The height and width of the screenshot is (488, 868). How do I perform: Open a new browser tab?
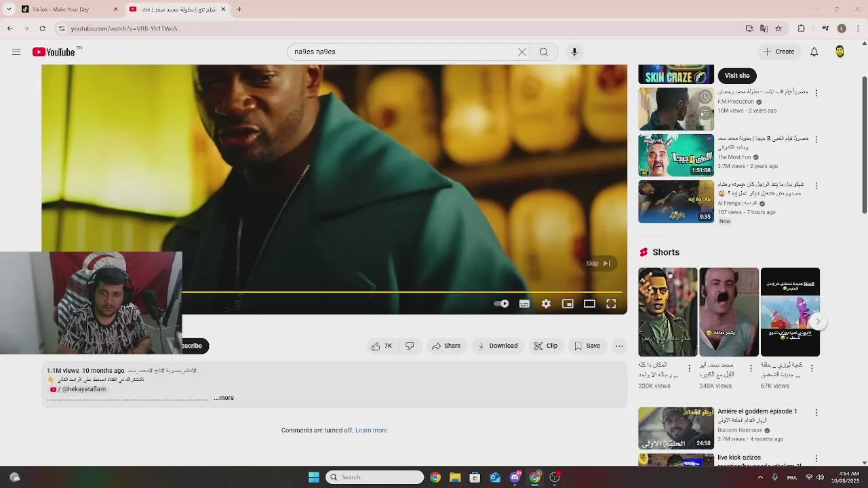pyautogui.click(x=239, y=9)
